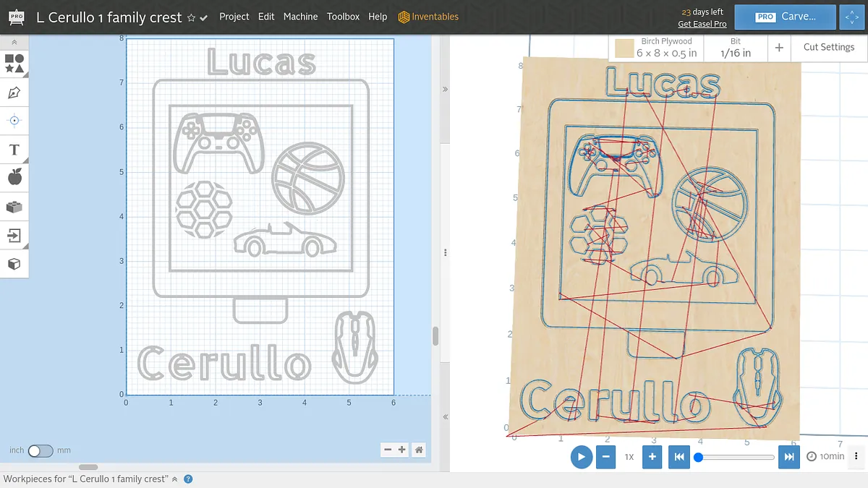
Task: Expand the Workpieces panel chevron
Action: coord(174,479)
